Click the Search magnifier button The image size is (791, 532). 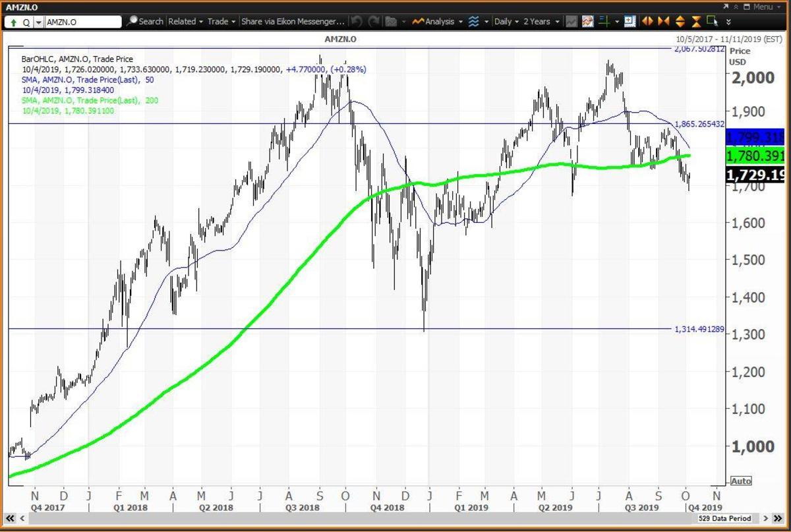pyautogui.click(x=132, y=21)
